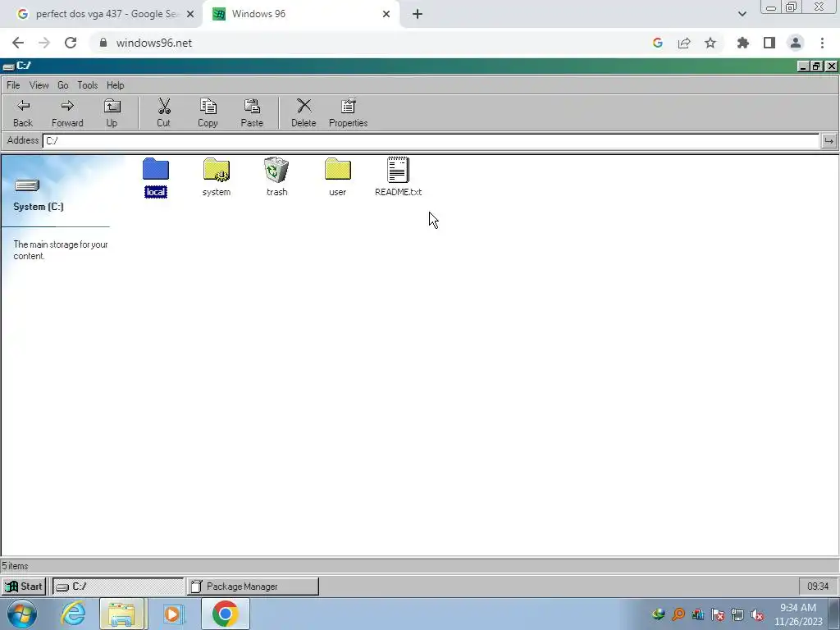Click the windows96.net URL bar
The width and height of the screenshot is (840, 630).
coord(370,43)
